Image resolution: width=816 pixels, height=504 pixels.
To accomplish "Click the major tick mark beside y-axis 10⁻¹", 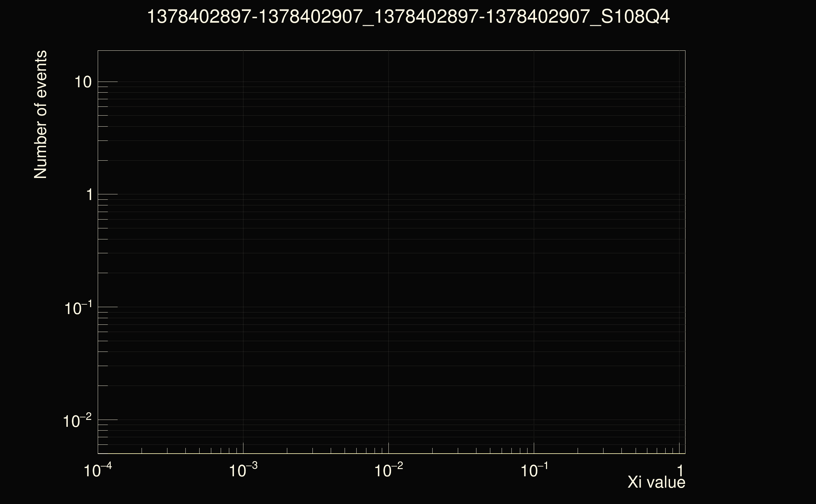I will pos(108,307).
